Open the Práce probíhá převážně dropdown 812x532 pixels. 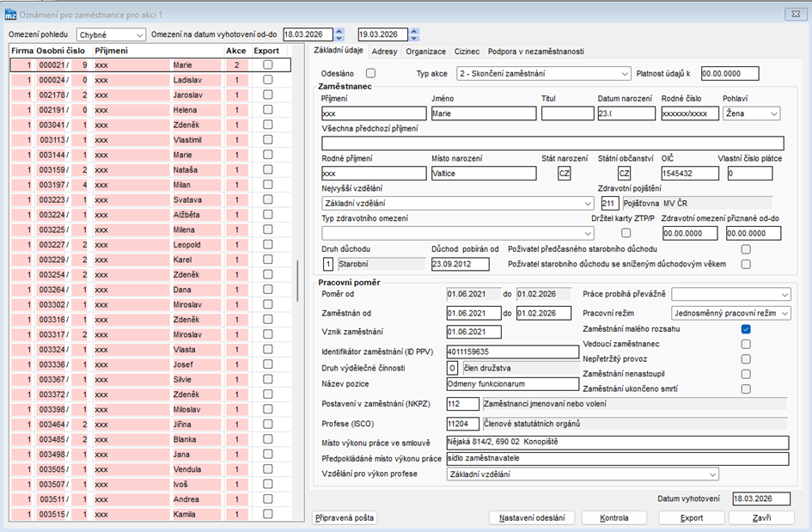[731, 294]
